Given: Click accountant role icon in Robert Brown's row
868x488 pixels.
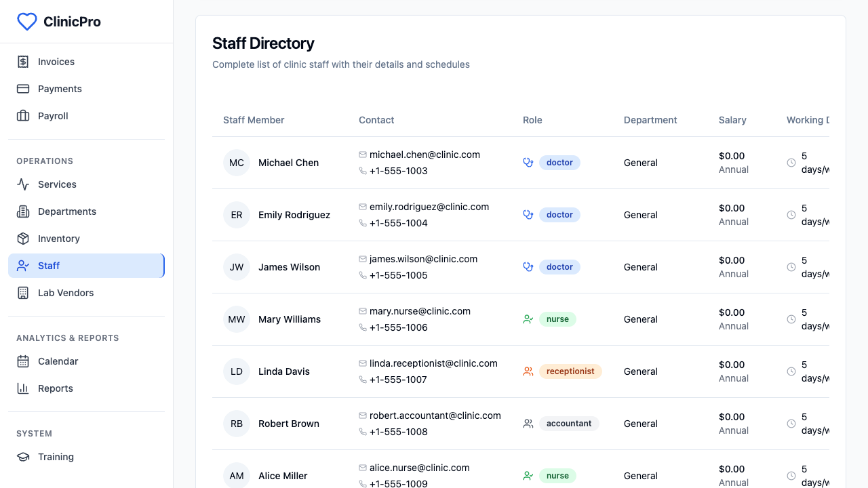Looking at the screenshot, I should pyautogui.click(x=528, y=424).
